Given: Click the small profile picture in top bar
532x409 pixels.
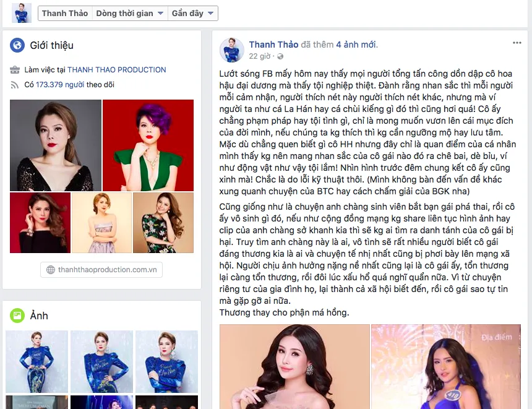Looking at the screenshot, I should [x=22, y=13].
